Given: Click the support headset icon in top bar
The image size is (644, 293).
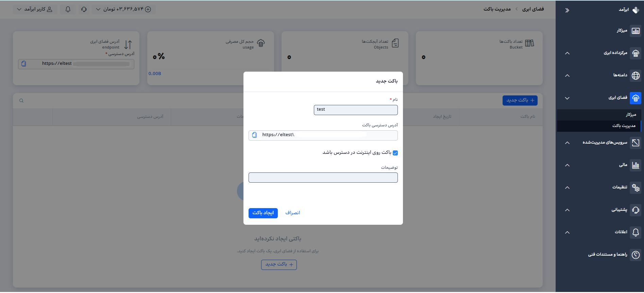Looking at the screenshot, I should pos(84,9).
